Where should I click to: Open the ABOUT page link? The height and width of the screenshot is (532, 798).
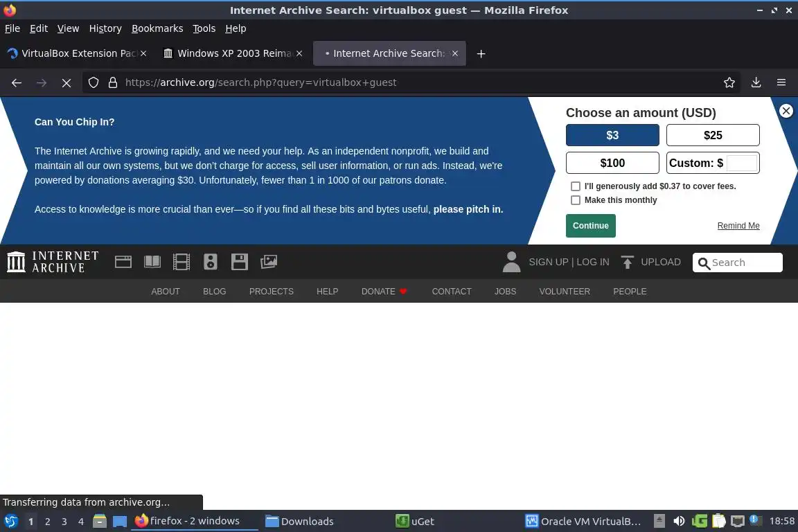point(166,292)
